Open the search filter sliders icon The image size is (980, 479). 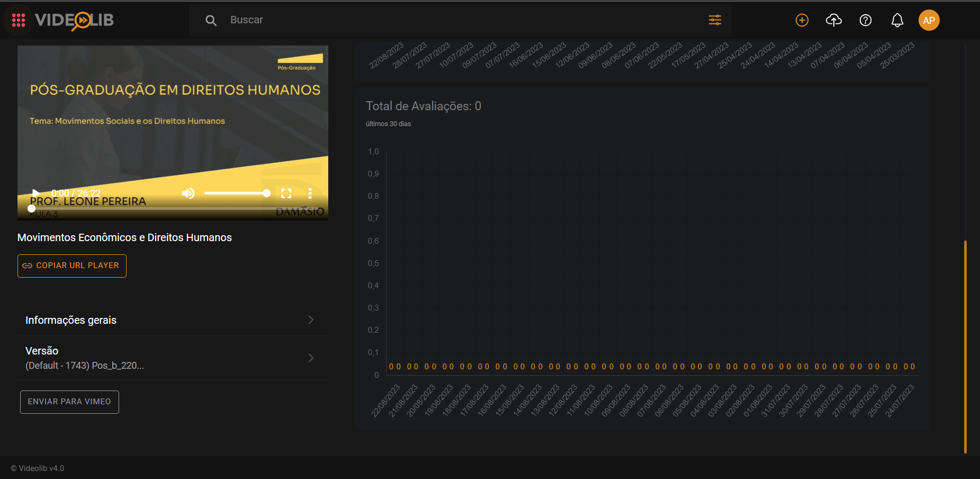click(715, 20)
